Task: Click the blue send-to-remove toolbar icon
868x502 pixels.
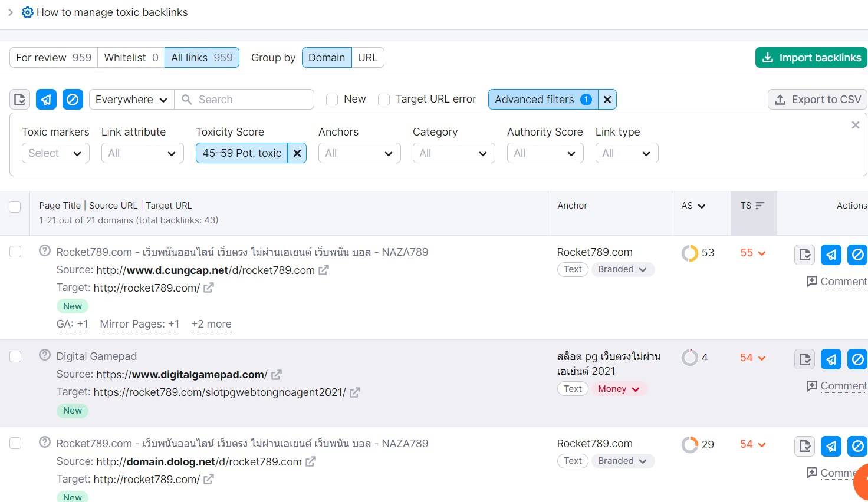Action: (46, 100)
